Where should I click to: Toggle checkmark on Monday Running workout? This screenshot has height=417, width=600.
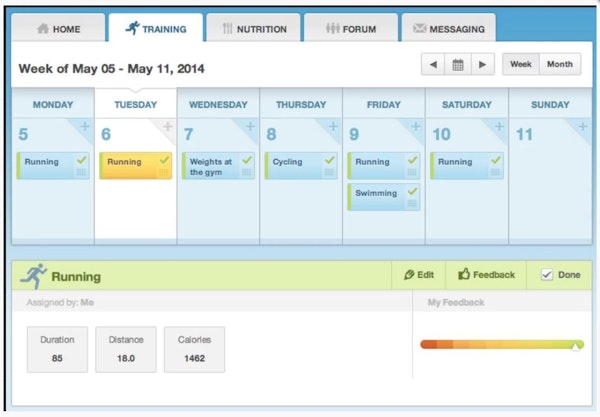pos(81,160)
